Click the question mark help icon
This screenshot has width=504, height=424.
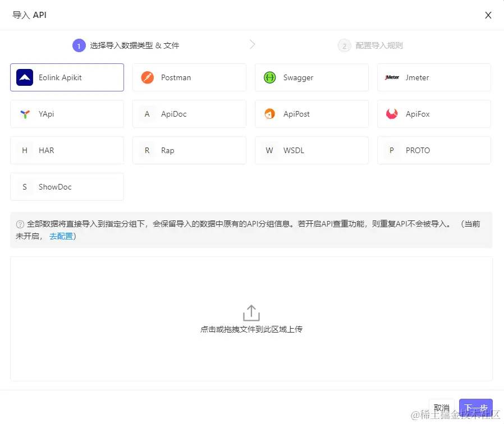coord(20,224)
